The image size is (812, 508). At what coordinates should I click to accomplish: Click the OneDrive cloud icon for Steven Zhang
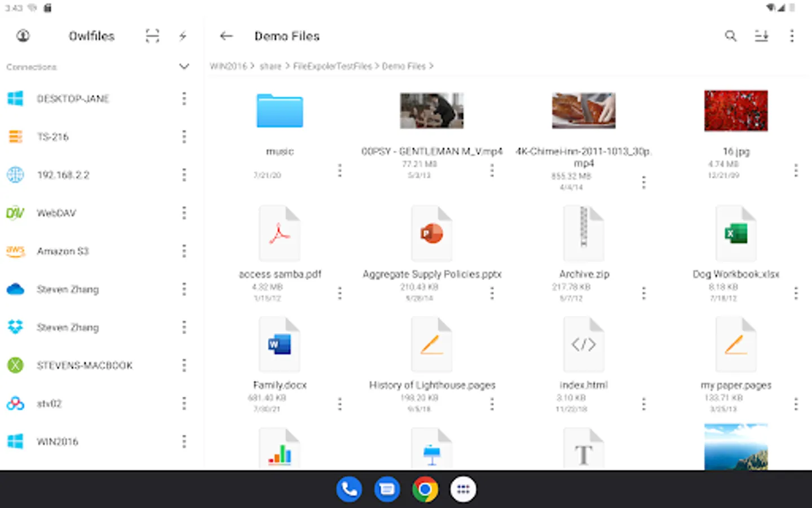pyautogui.click(x=15, y=290)
